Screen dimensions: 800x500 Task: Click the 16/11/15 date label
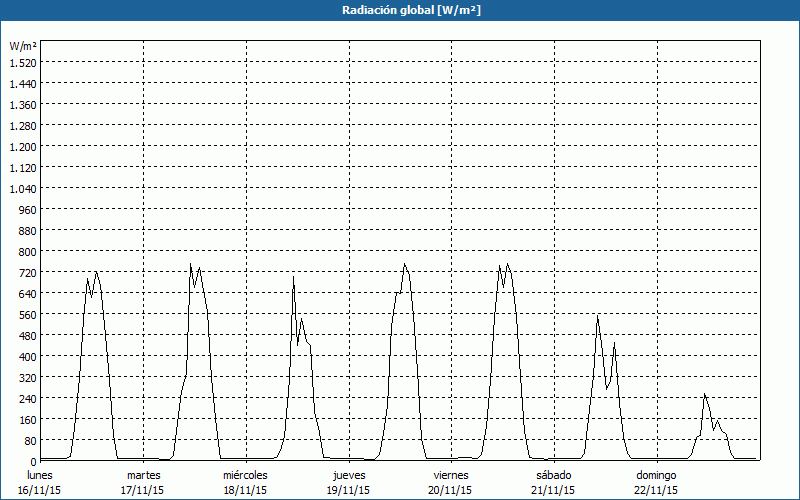40,490
